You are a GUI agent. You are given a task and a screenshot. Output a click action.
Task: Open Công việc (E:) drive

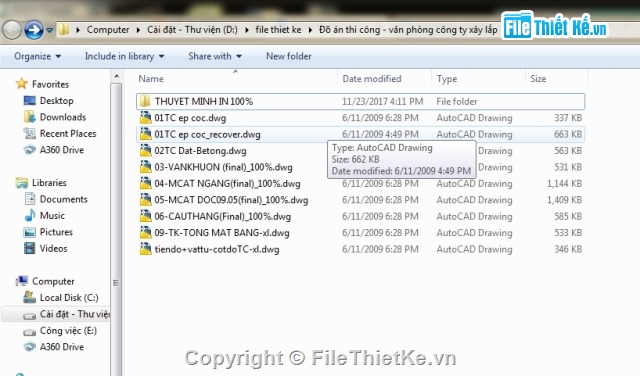[x=68, y=331]
